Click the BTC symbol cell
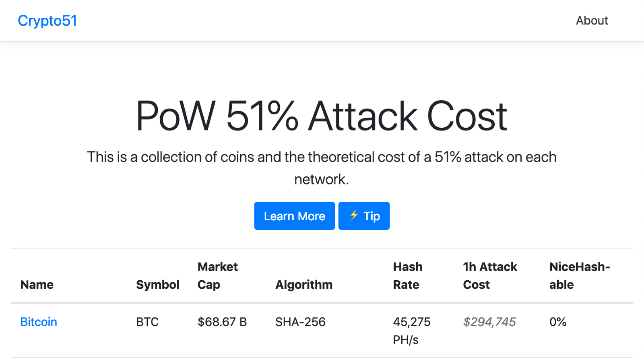This screenshot has width=644, height=358. (147, 322)
